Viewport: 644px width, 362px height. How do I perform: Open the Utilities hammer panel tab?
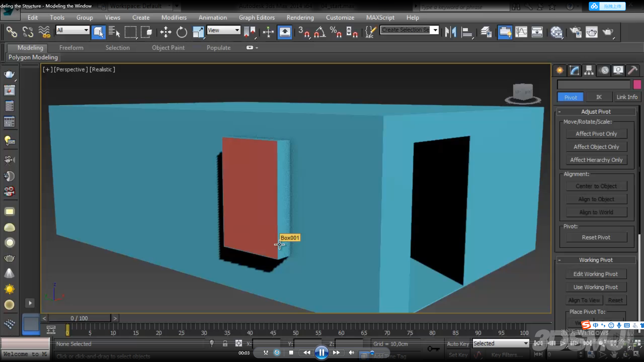coord(633,70)
